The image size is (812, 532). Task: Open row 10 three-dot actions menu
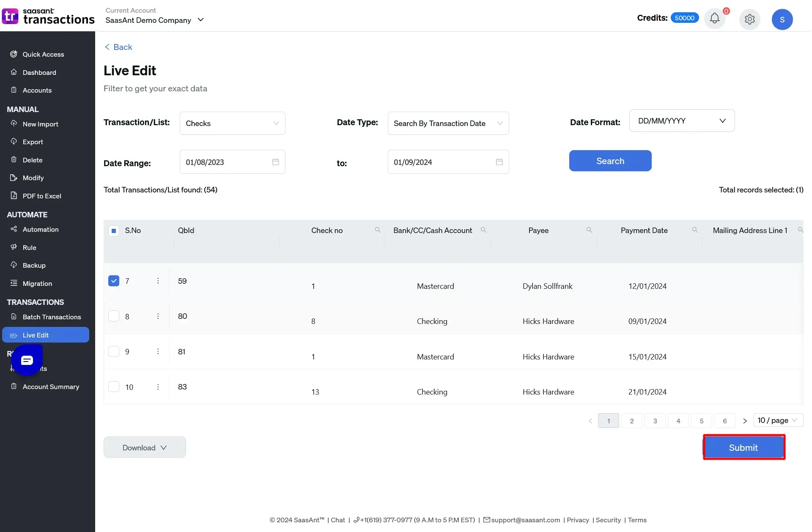(x=158, y=387)
